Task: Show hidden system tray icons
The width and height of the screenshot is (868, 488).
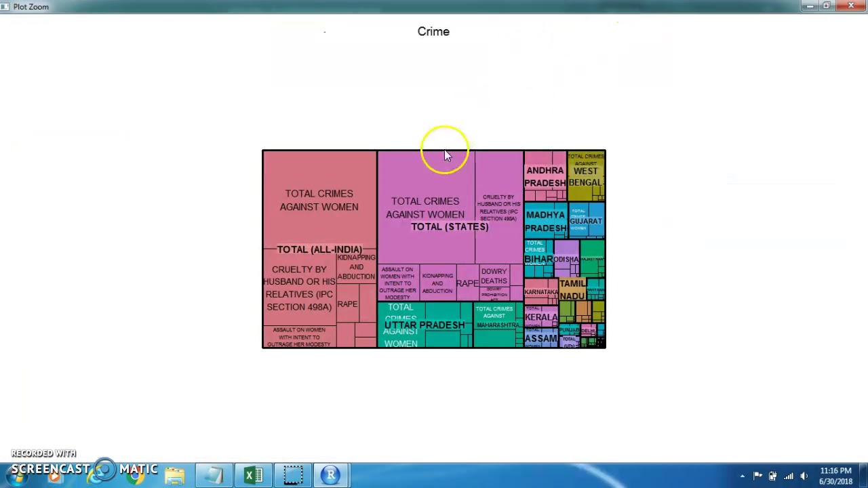Action: tap(743, 476)
